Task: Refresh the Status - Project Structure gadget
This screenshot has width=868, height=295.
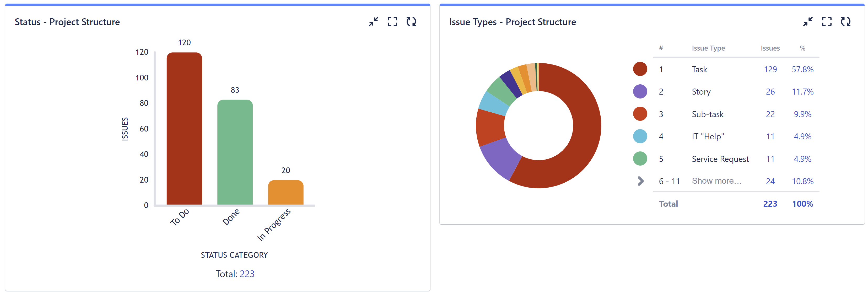Action: tap(412, 21)
